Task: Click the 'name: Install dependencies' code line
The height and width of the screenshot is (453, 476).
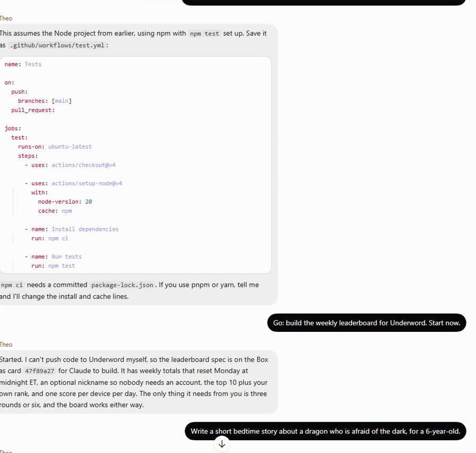Action: tap(71, 229)
